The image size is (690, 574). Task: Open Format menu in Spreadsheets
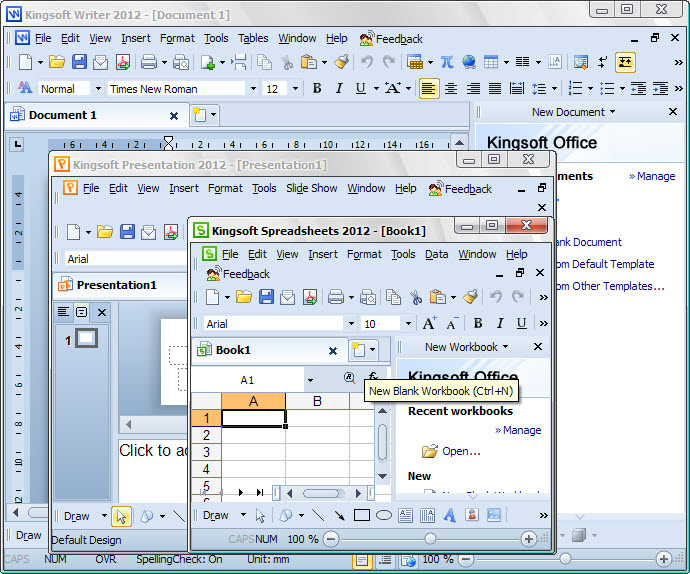click(x=364, y=254)
